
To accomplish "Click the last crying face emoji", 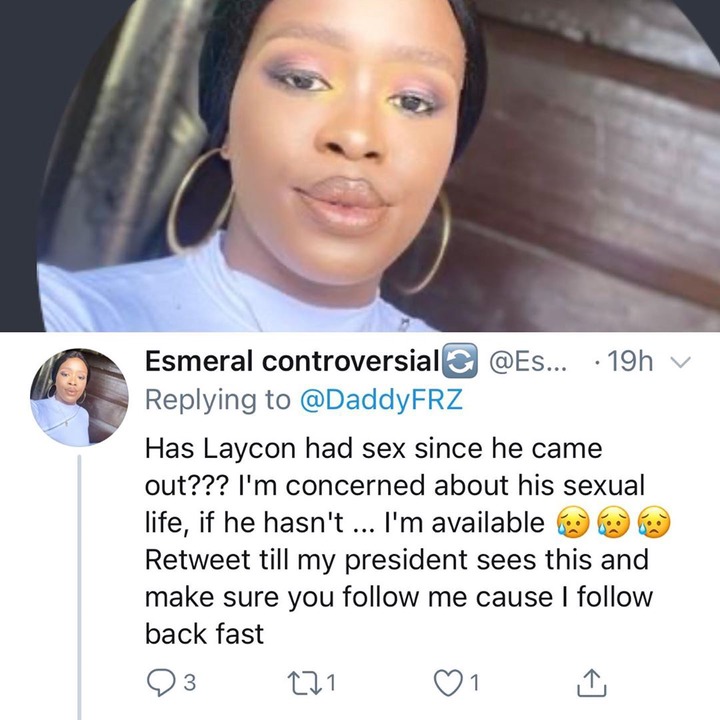I will (x=653, y=523).
